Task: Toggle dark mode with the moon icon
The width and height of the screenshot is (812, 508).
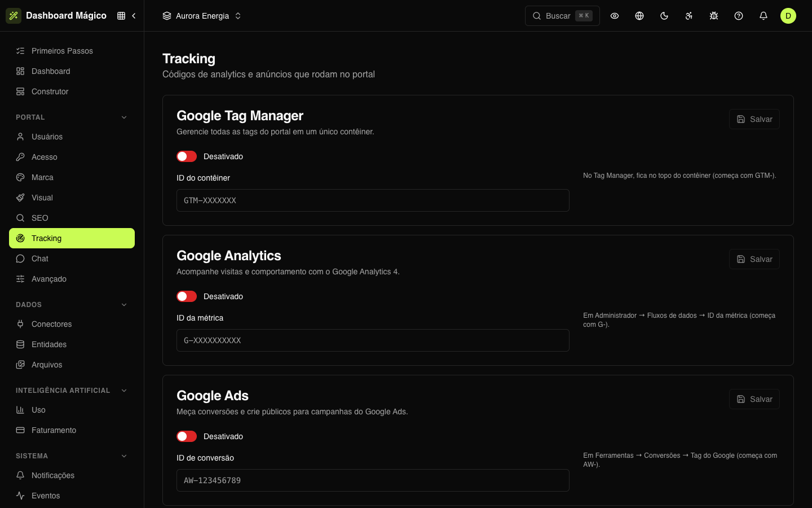Action: [x=664, y=16]
